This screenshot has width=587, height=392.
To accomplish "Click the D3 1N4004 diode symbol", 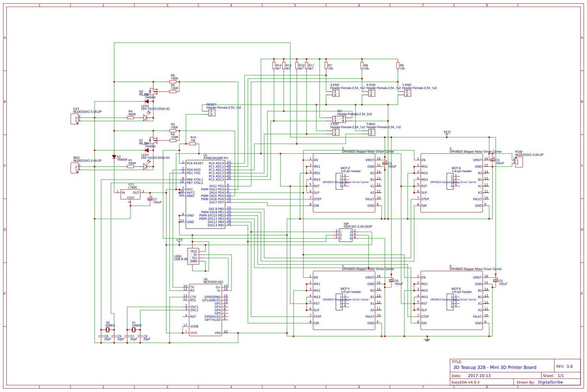I will point(113,157).
